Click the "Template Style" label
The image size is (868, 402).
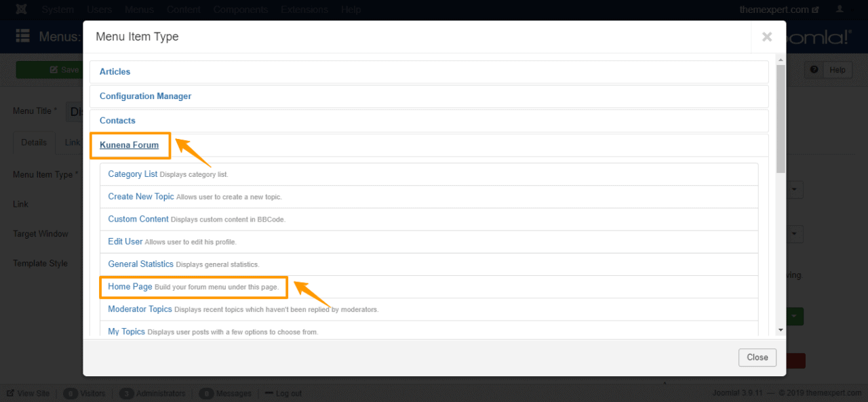pyautogui.click(x=40, y=264)
